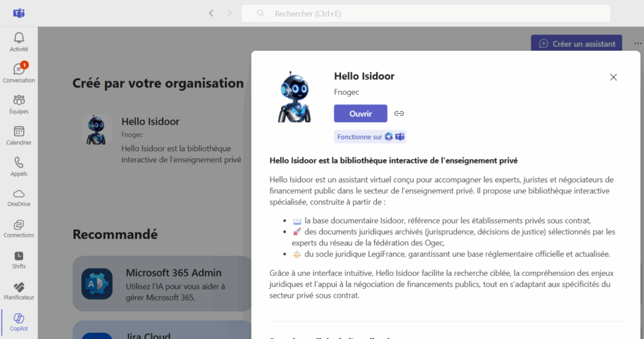644x339 pixels.
Task: Open Appels calls section
Action: coord(19,166)
